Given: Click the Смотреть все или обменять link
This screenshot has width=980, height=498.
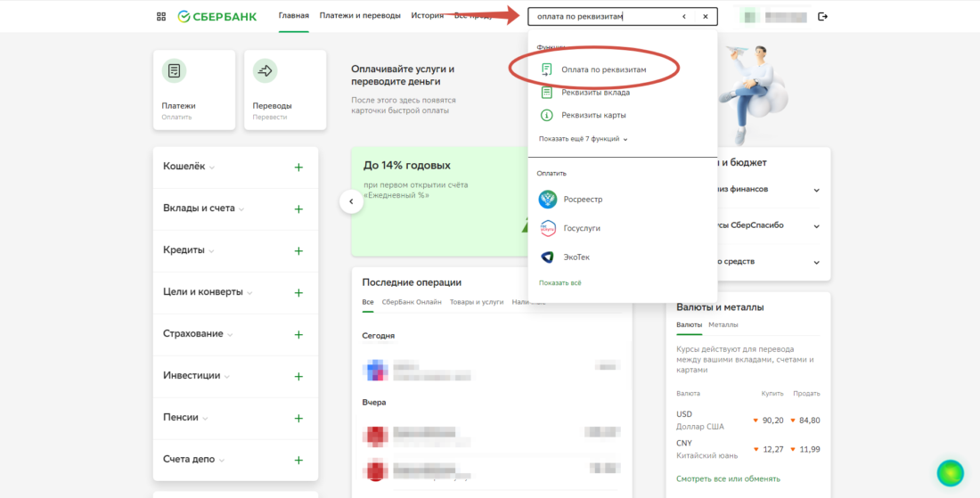Looking at the screenshot, I should (x=728, y=478).
